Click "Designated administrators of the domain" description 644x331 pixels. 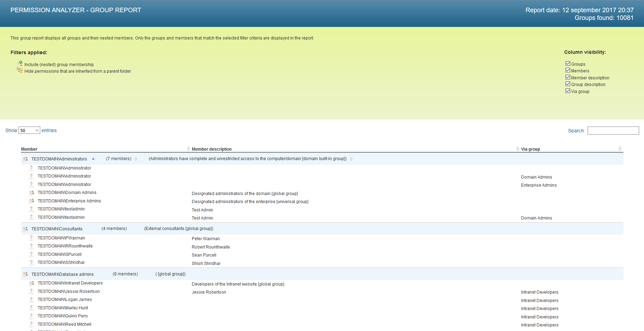pos(245,194)
